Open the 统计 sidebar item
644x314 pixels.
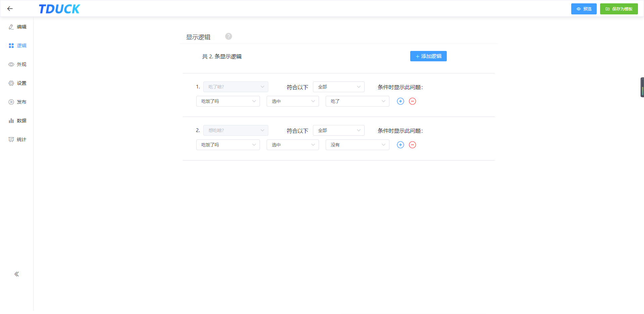pos(17,139)
